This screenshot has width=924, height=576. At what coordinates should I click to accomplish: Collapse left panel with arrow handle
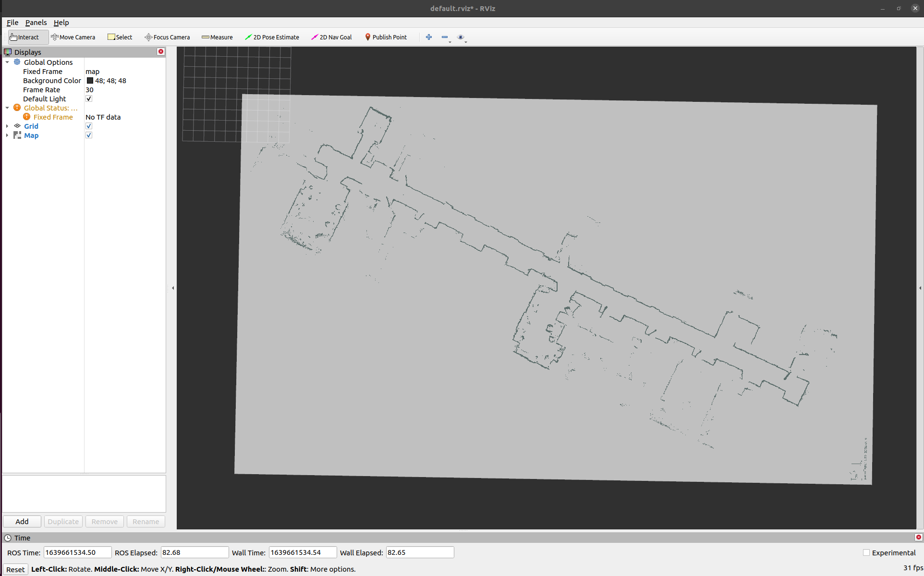[173, 288]
